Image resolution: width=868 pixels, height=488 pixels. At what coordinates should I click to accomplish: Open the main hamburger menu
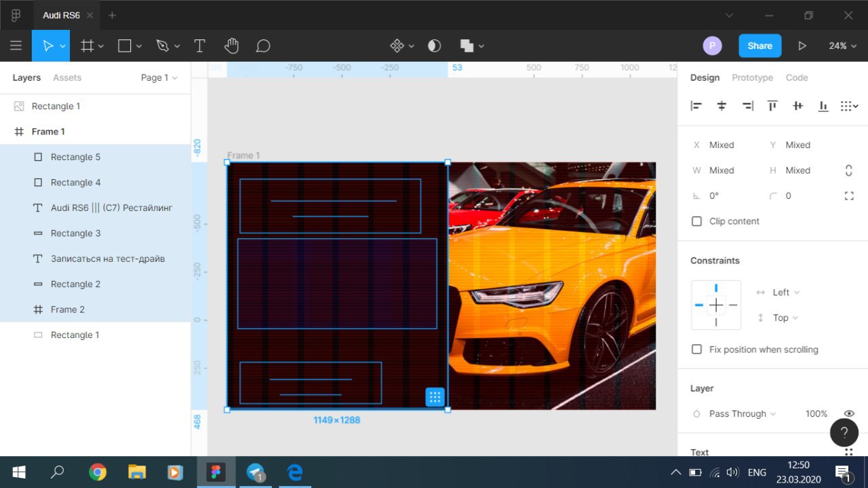[x=16, y=45]
